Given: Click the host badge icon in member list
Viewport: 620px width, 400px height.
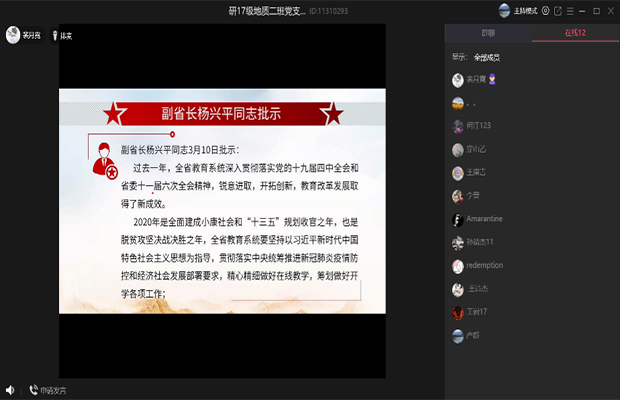Looking at the screenshot, I should tap(492, 78).
